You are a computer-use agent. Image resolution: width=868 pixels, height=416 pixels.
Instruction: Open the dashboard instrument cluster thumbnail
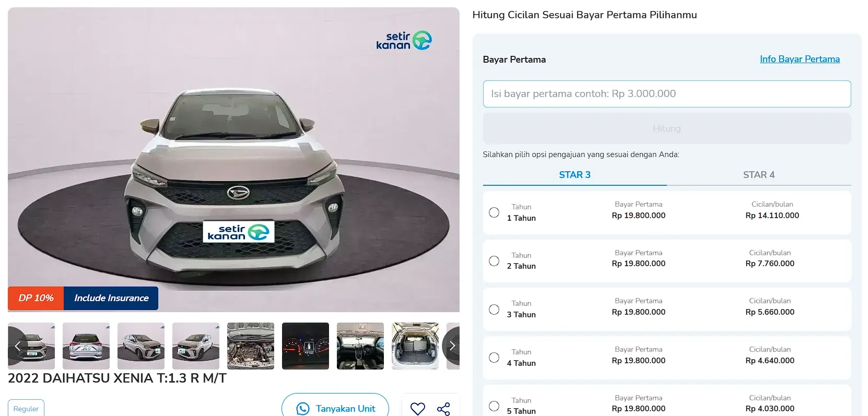click(x=306, y=346)
